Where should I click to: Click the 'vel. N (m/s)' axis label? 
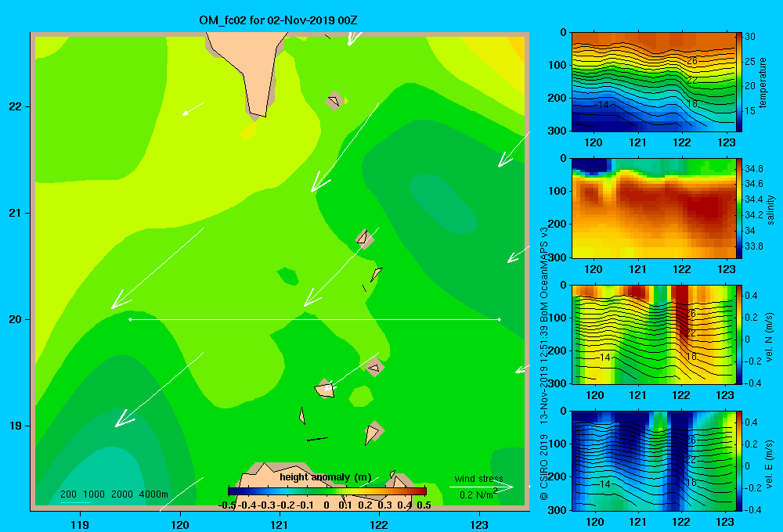769,337
